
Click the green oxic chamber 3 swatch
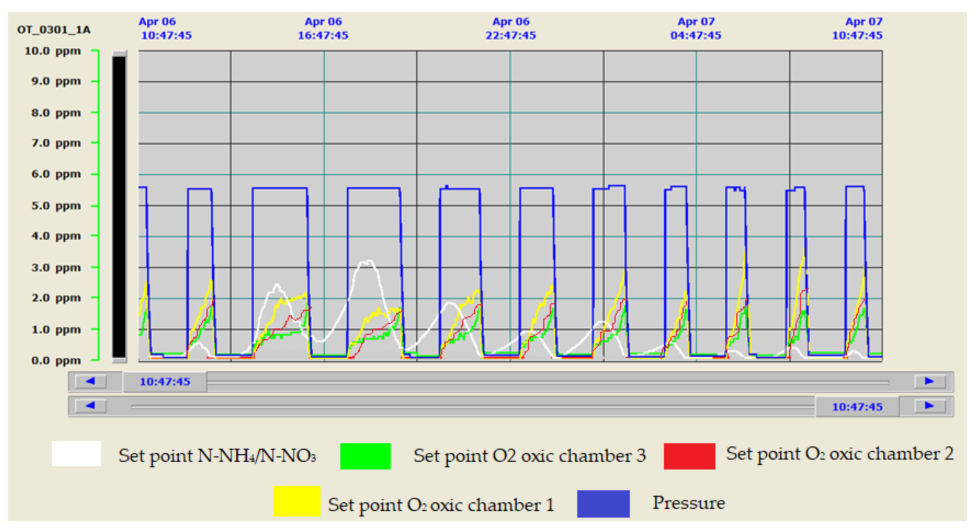point(365,456)
